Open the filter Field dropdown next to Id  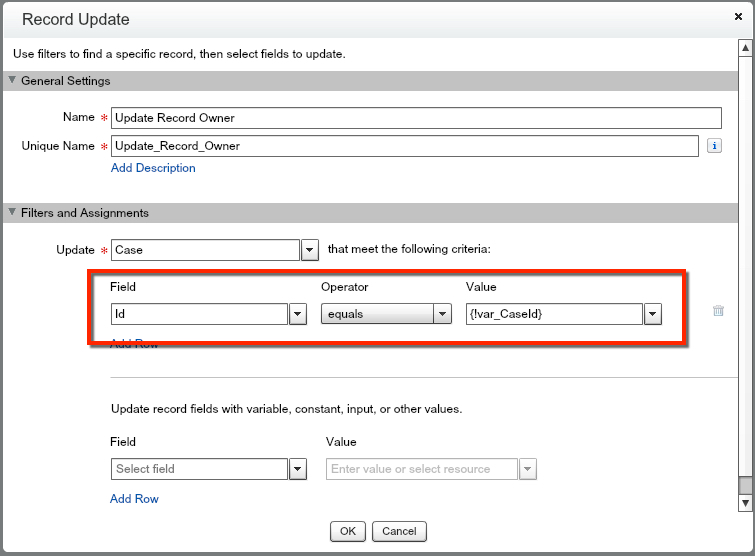(x=298, y=314)
